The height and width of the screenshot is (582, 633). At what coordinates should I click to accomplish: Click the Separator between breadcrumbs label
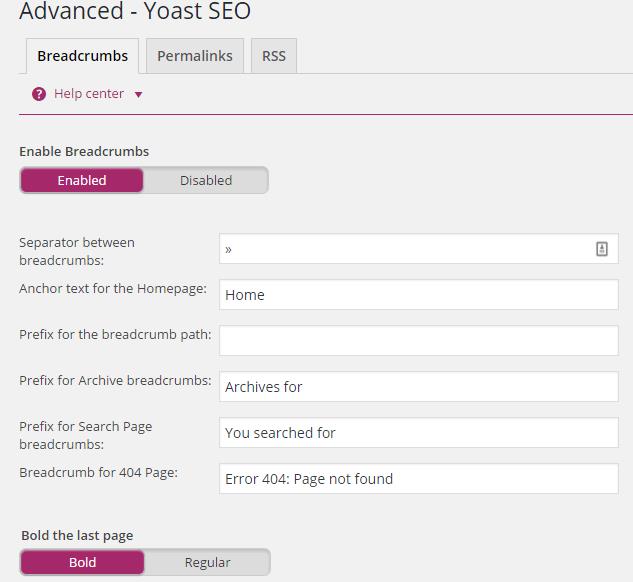[x=77, y=251]
